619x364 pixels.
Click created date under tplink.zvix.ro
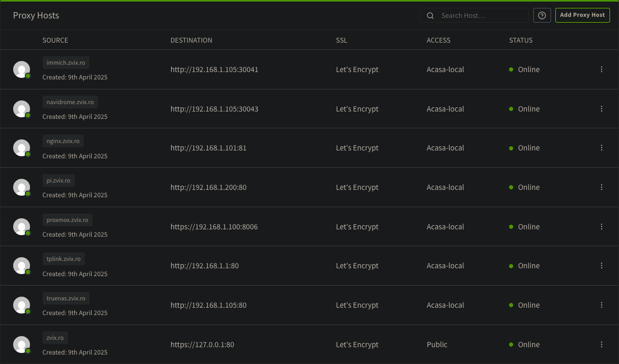75,274
